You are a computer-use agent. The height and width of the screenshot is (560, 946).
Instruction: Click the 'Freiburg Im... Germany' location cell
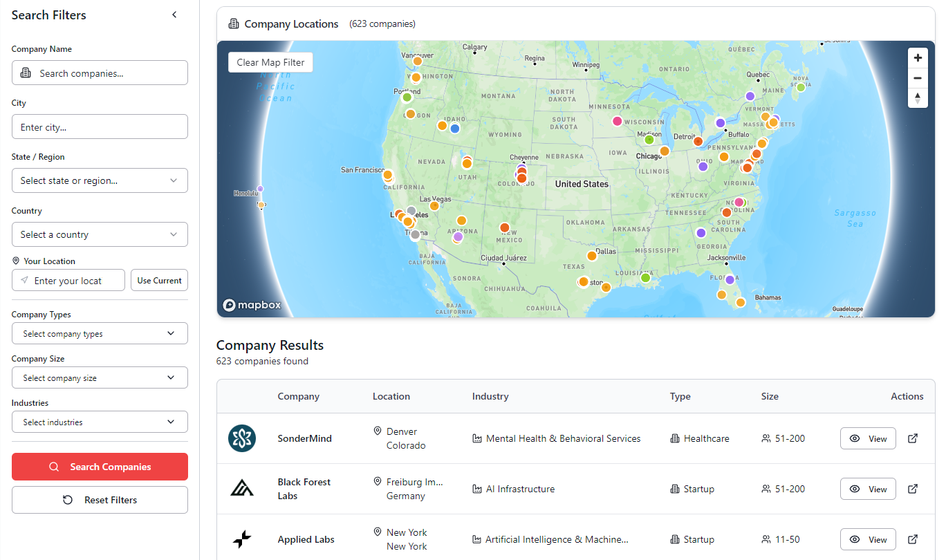(408, 489)
